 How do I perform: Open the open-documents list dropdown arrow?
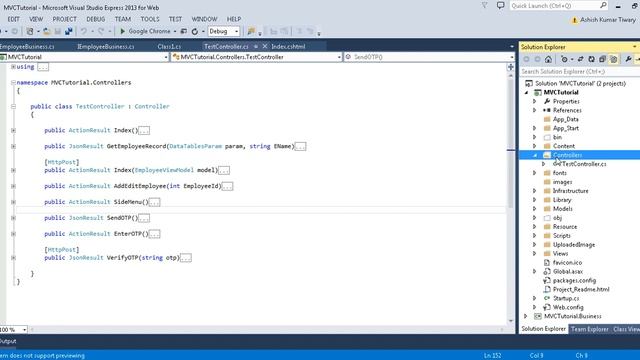(x=512, y=47)
